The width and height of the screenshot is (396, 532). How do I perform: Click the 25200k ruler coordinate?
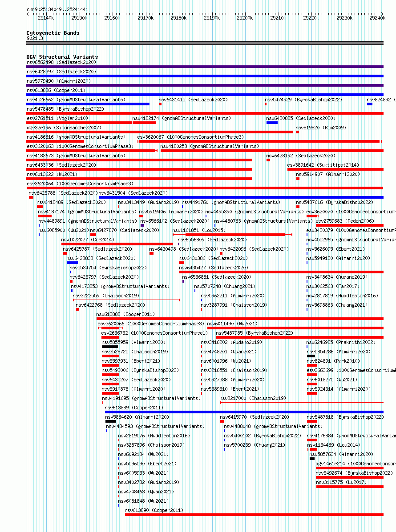(245, 18)
